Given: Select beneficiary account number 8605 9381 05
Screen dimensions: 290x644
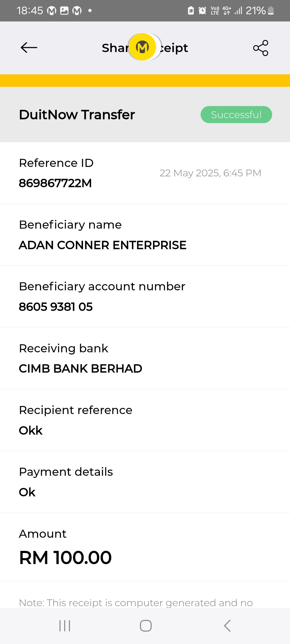Looking at the screenshot, I should tap(56, 307).
